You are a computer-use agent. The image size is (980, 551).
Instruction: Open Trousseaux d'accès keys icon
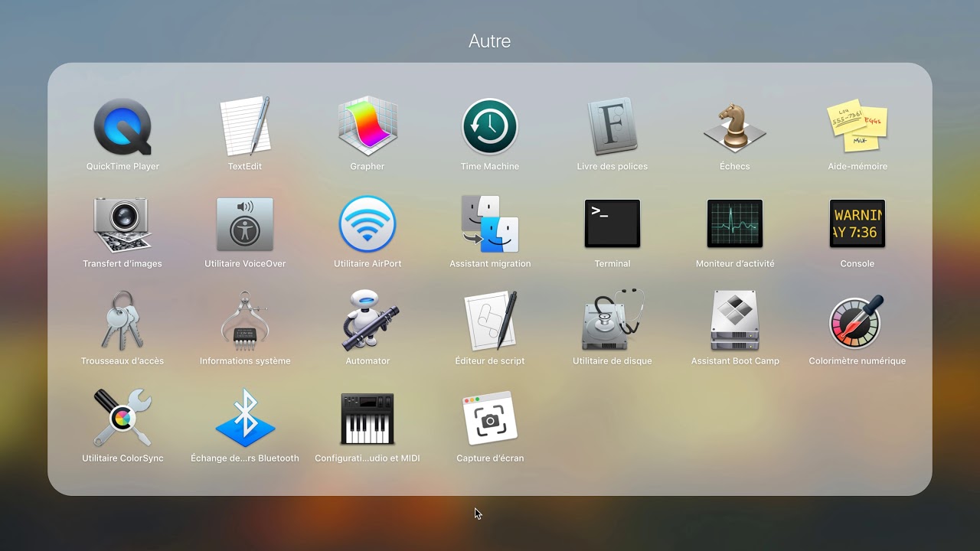click(122, 321)
